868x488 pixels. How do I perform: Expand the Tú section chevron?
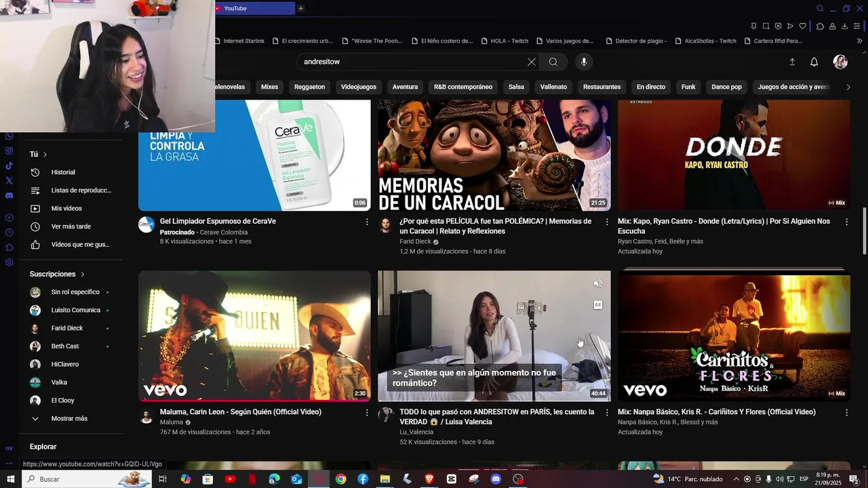point(45,155)
